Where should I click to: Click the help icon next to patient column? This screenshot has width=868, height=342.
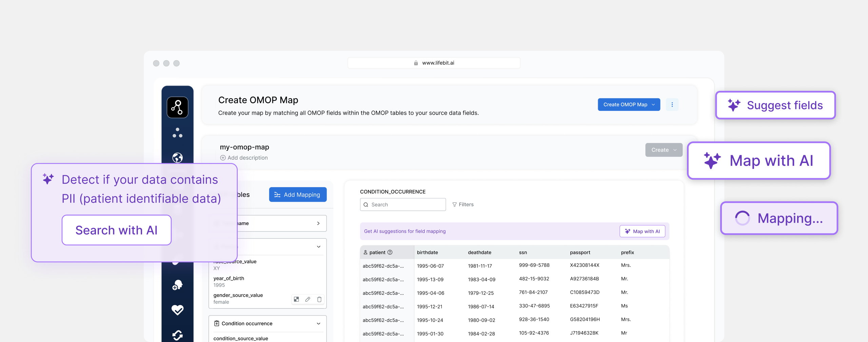tap(390, 252)
